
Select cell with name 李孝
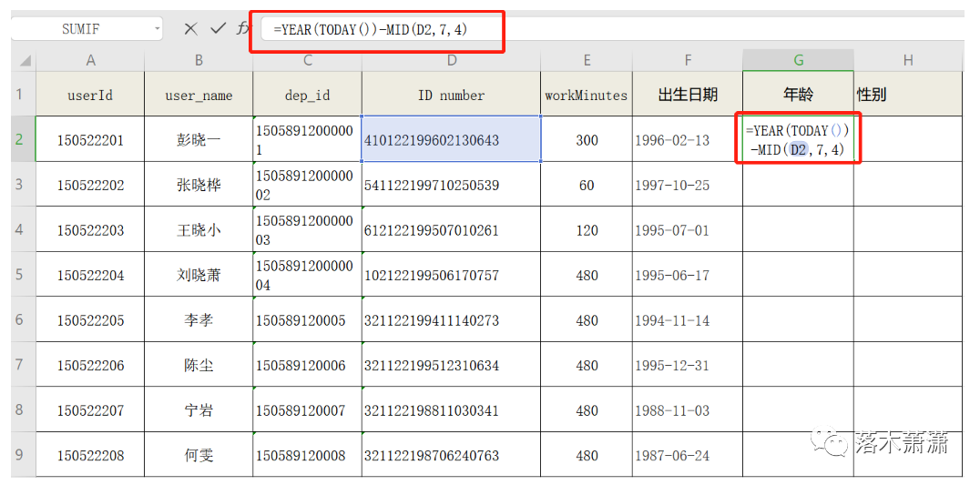pos(199,319)
